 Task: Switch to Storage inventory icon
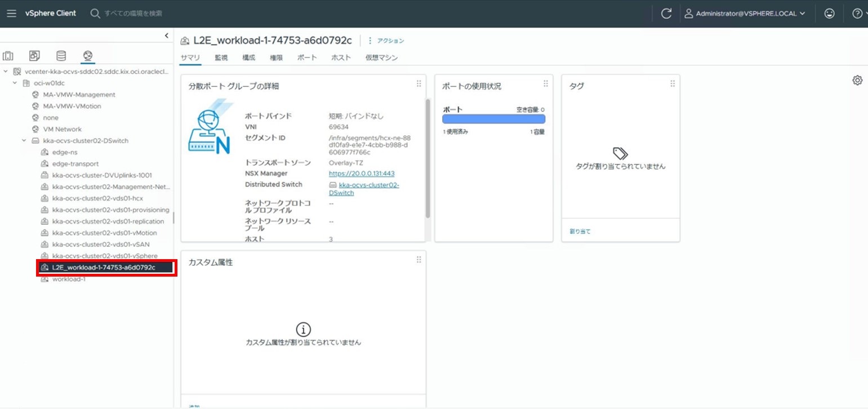(61, 56)
